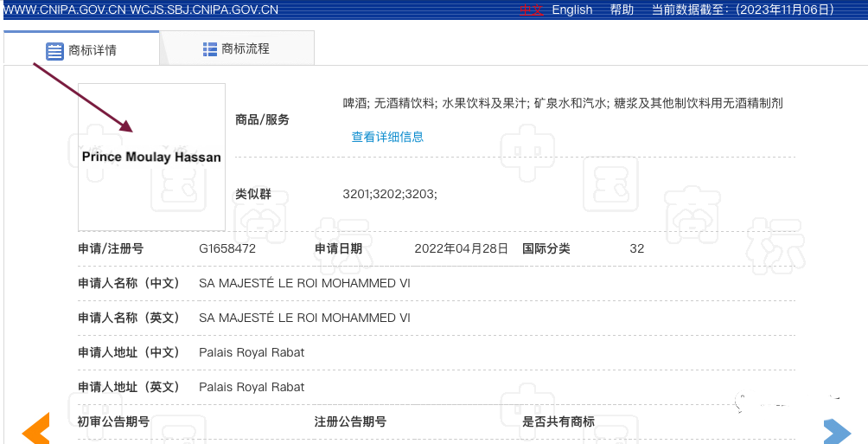Click the WWW.CNIPA.GOV.CN header text
The image size is (868, 444).
[64, 10]
